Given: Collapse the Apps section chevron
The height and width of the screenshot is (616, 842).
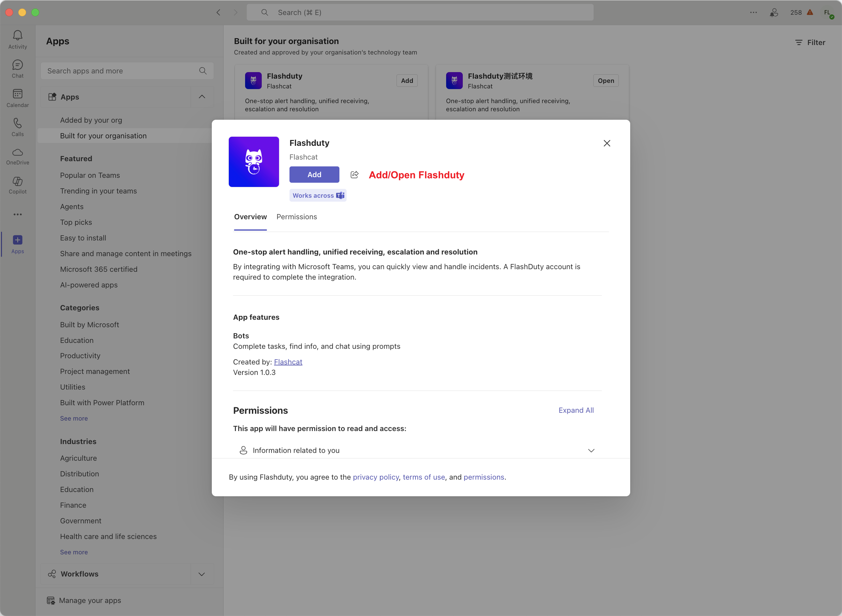Looking at the screenshot, I should (202, 97).
